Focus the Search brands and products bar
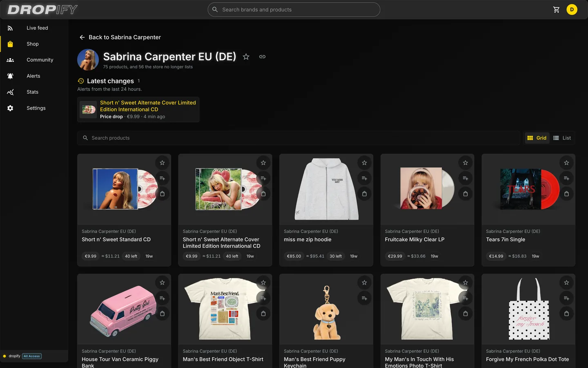588x368 pixels. click(x=294, y=9)
